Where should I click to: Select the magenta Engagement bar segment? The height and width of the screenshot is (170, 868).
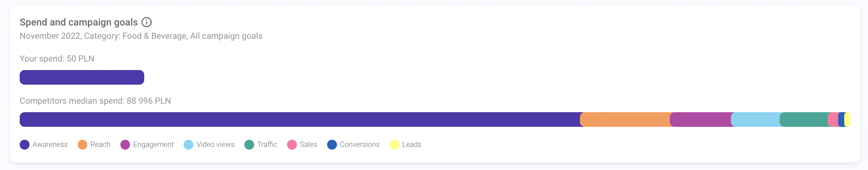click(700, 120)
